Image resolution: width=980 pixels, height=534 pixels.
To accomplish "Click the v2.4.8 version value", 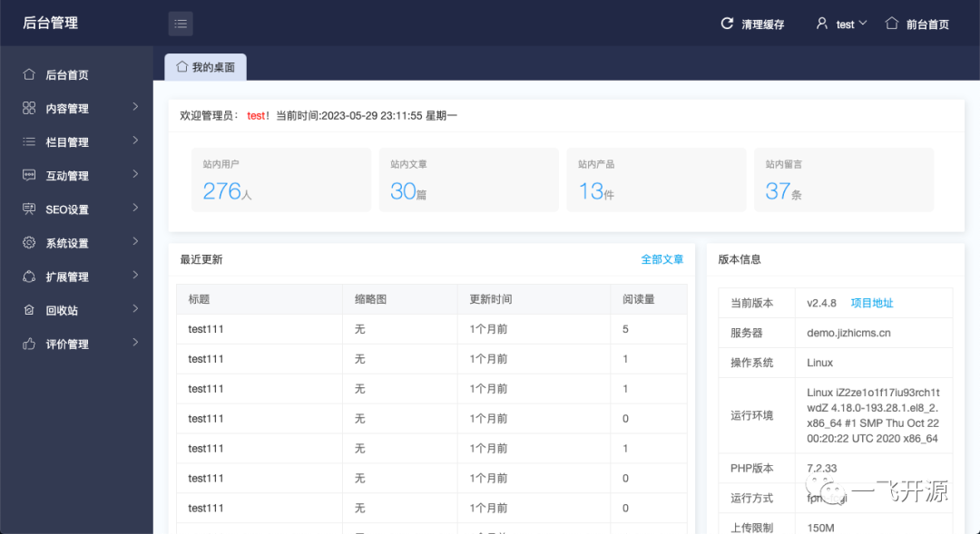I will pos(821,303).
